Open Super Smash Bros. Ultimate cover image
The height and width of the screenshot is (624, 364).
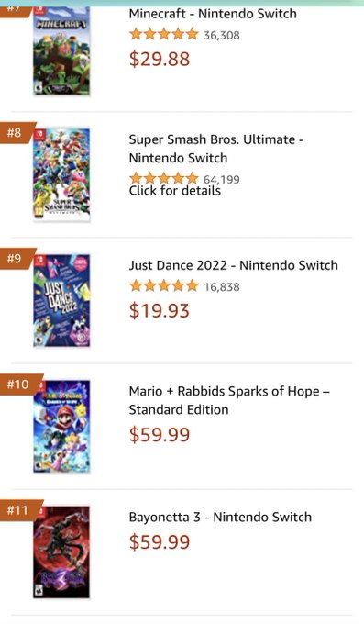point(61,174)
